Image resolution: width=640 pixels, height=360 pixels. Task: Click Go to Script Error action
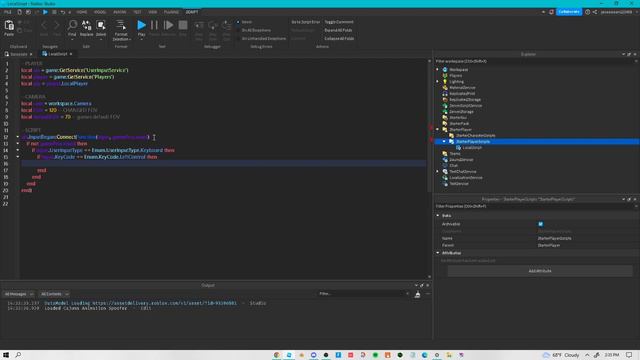point(306,22)
